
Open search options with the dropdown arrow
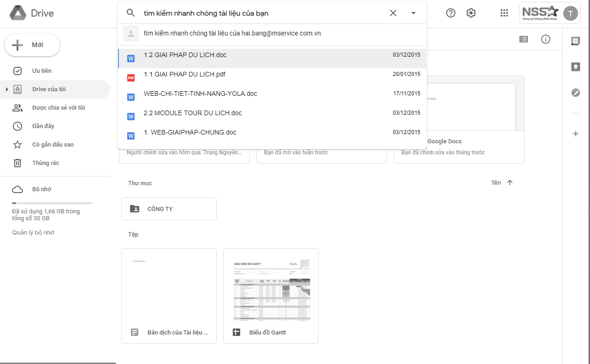coord(413,13)
